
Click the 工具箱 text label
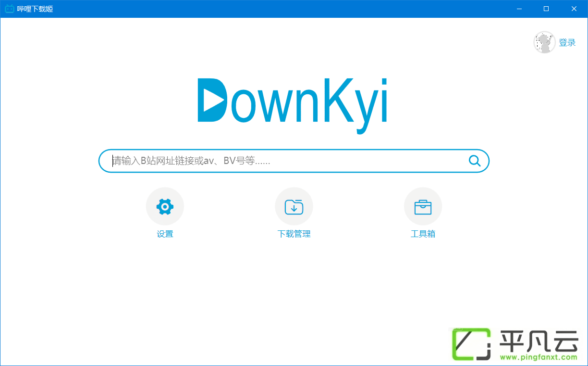[423, 234]
